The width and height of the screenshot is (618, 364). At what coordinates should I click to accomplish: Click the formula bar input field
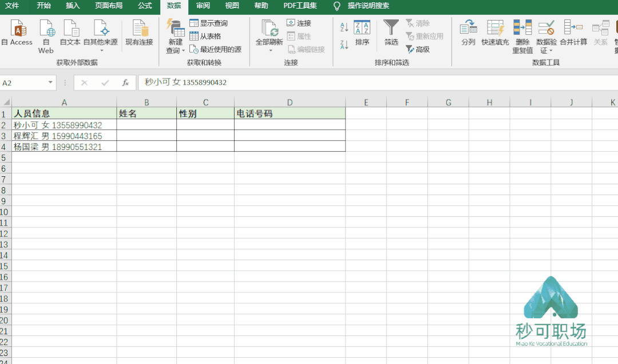(x=372, y=83)
